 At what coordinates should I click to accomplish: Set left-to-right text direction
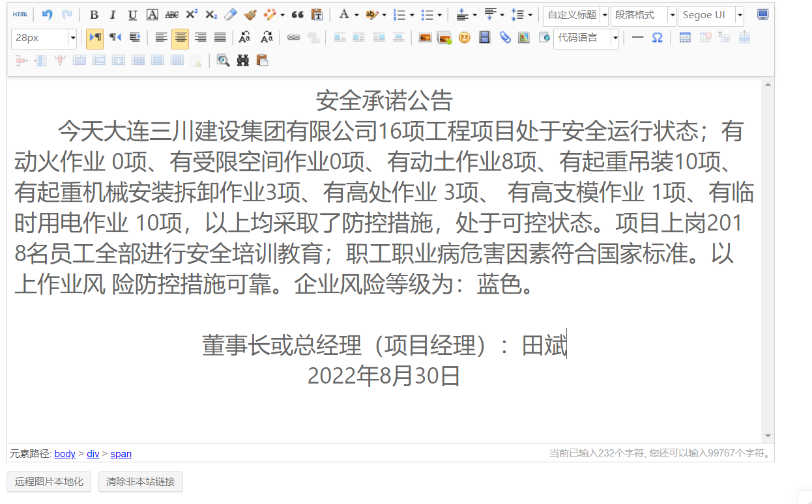(94, 38)
